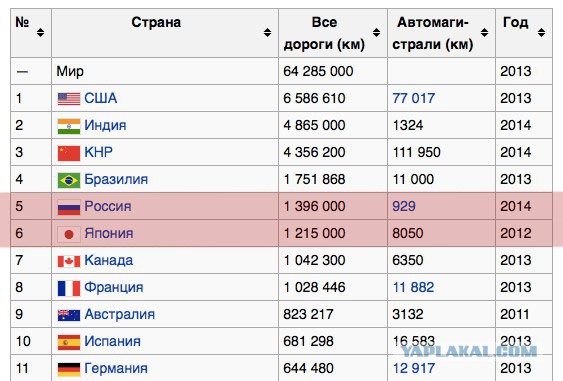This screenshot has height=381, width=563.
Task: Open the Франция country link
Action: point(114,287)
